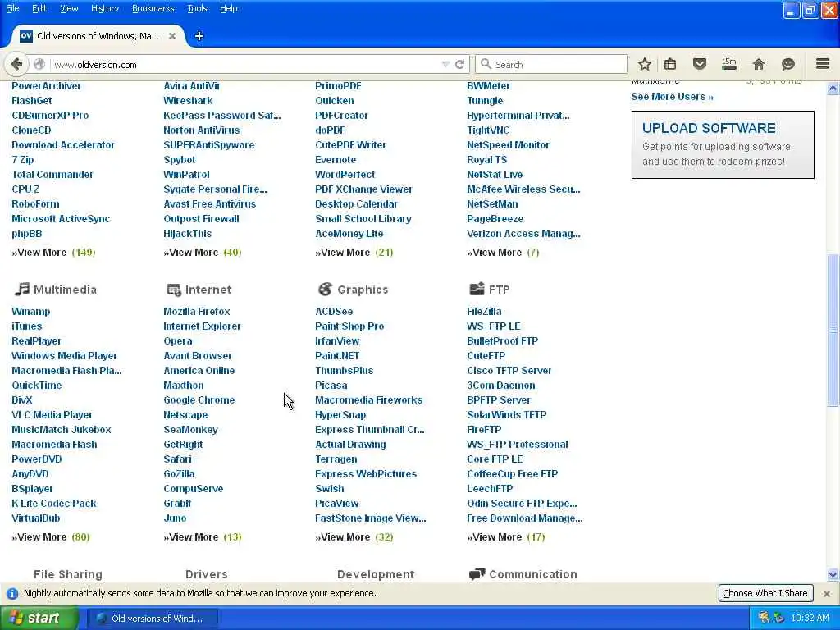Viewport: 840px width, 630px height.
Task: Open the Winamp link
Action: click(30, 311)
